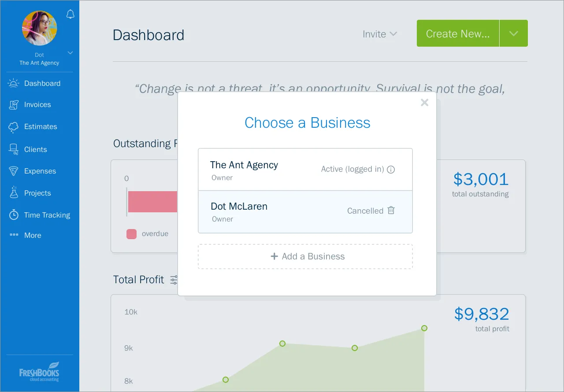Open the More menu item

point(32,235)
